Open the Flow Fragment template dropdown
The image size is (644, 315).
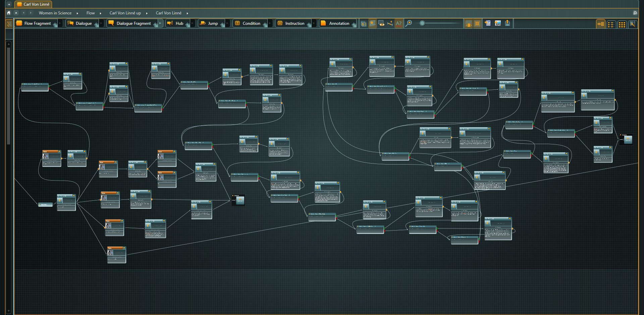[x=60, y=23]
